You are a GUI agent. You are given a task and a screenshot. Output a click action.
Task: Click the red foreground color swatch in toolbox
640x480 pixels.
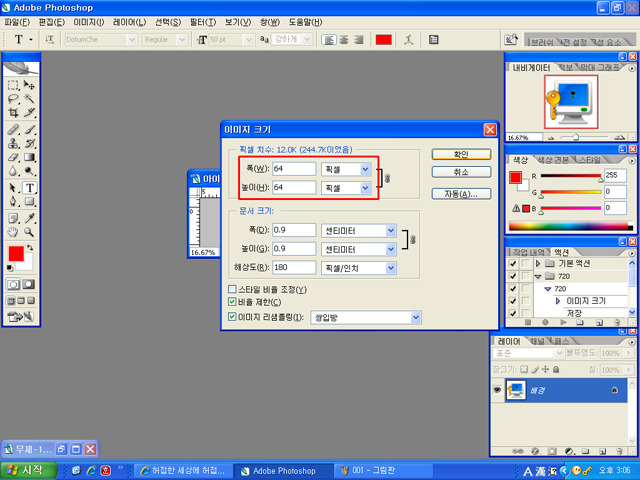pos(16,253)
